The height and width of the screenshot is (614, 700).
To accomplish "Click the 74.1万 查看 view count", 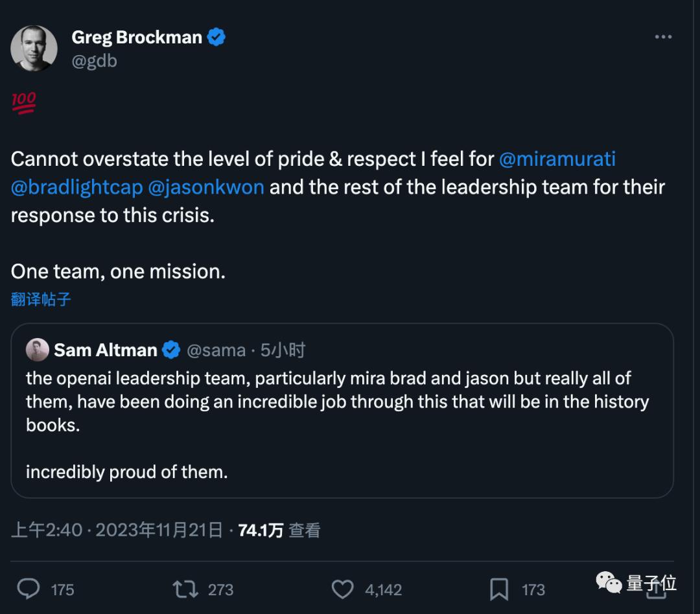I will coord(279,530).
